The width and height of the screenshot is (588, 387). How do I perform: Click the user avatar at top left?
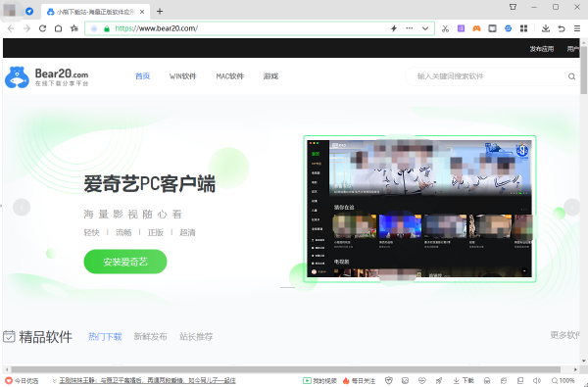pyautogui.click(x=10, y=11)
